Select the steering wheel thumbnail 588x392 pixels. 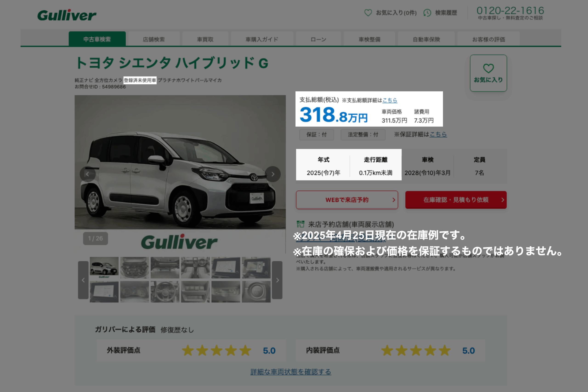(x=165, y=292)
